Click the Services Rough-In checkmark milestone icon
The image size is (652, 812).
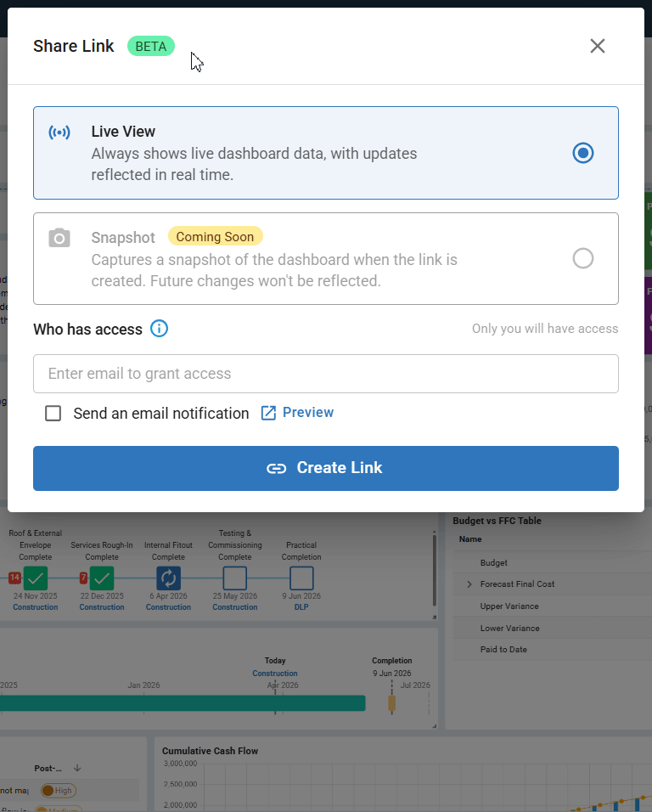pos(102,578)
